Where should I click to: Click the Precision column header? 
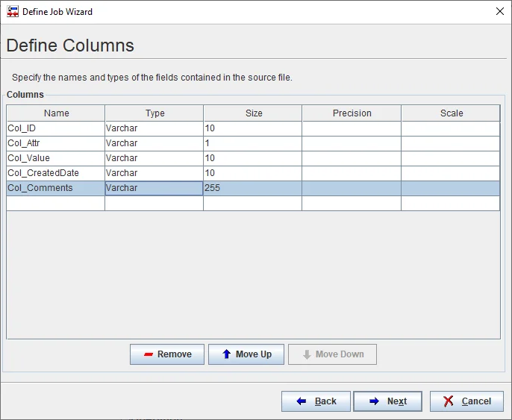[352, 113]
